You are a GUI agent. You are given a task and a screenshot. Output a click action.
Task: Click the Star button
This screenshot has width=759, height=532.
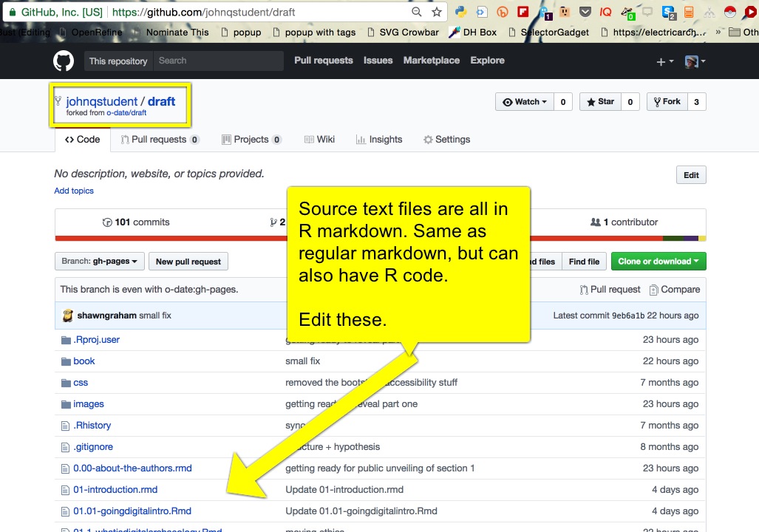600,102
